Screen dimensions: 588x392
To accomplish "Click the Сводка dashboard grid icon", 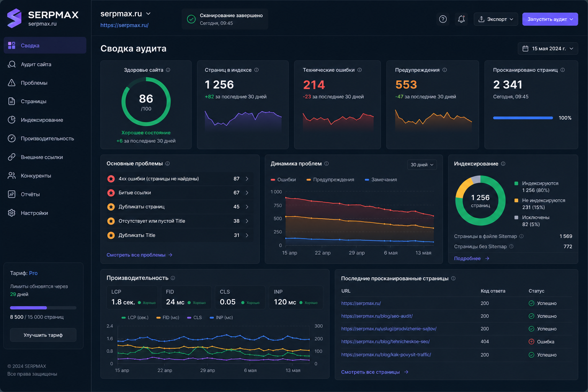I will (12, 46).
